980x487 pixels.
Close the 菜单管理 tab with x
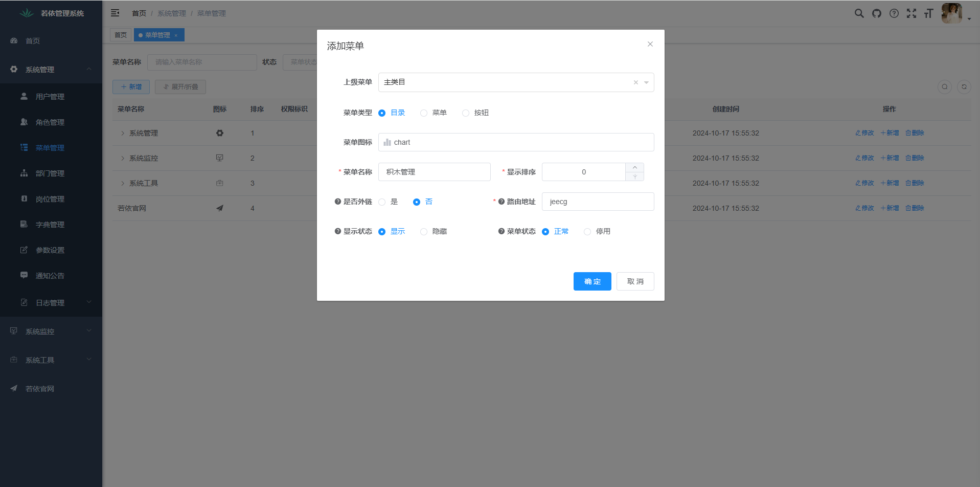point(176,35)
